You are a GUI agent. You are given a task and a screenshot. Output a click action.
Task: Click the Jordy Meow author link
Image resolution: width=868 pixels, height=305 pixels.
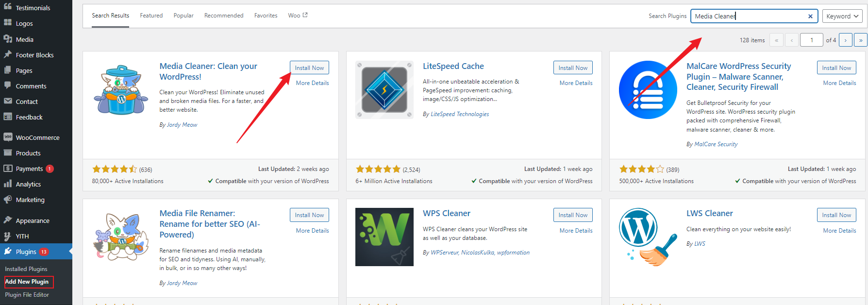(182, 125)
